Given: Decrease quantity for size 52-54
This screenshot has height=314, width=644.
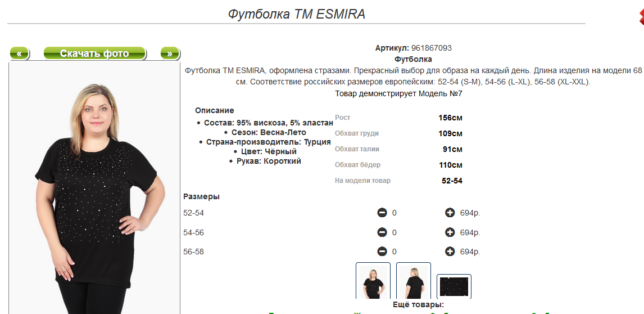Looking at the screenshot, I should pos(382,213).
